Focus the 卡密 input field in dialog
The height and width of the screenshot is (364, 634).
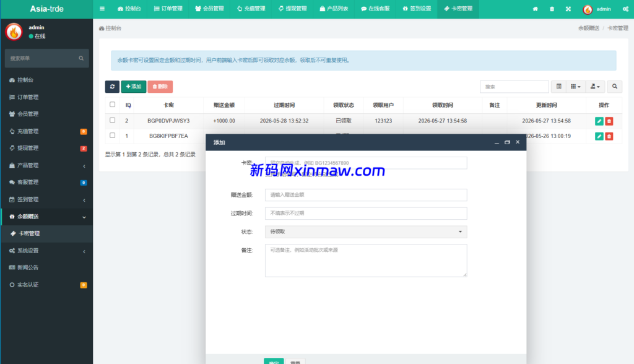[x=366, y=163]
